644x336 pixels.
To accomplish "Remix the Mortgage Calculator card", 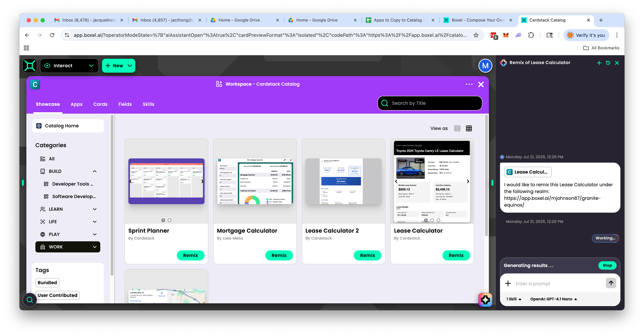I will click(x=279, y=255).
